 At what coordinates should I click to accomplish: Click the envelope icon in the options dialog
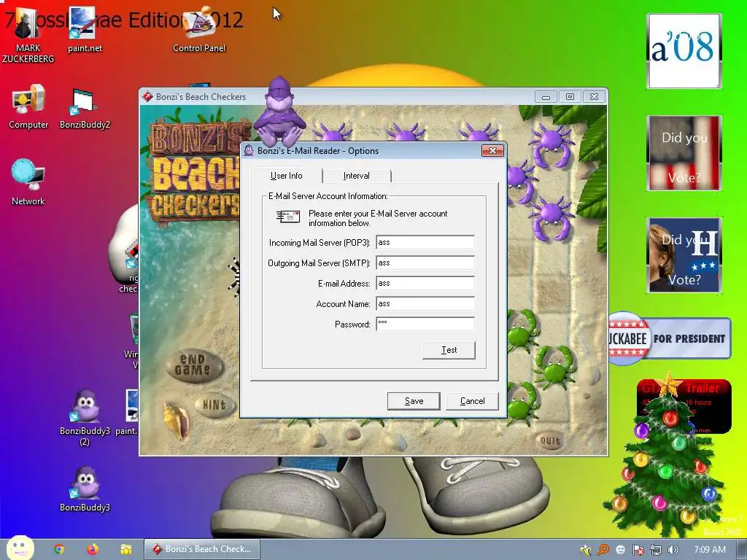pyautogui.click(x=287, y=216)
